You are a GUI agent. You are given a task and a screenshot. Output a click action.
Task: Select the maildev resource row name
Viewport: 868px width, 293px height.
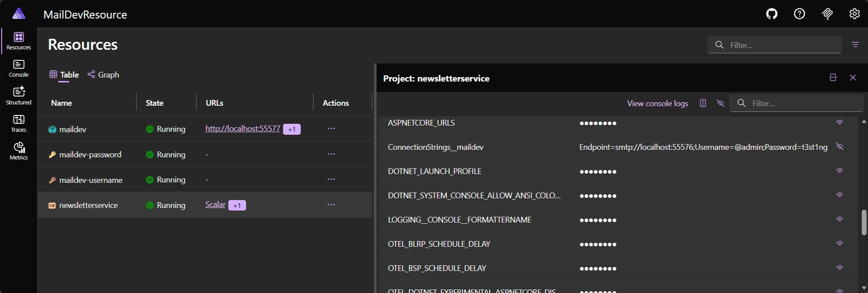[73, 129]
